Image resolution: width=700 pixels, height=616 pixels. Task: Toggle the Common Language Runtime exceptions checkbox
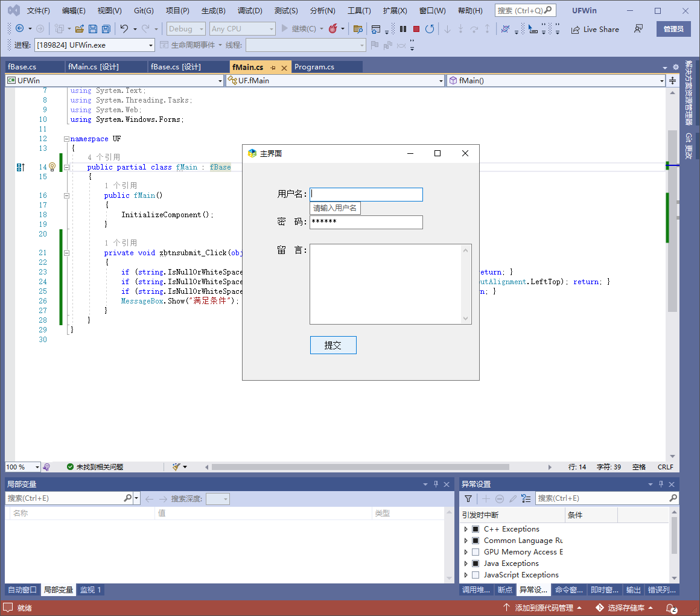click(476, 541)
